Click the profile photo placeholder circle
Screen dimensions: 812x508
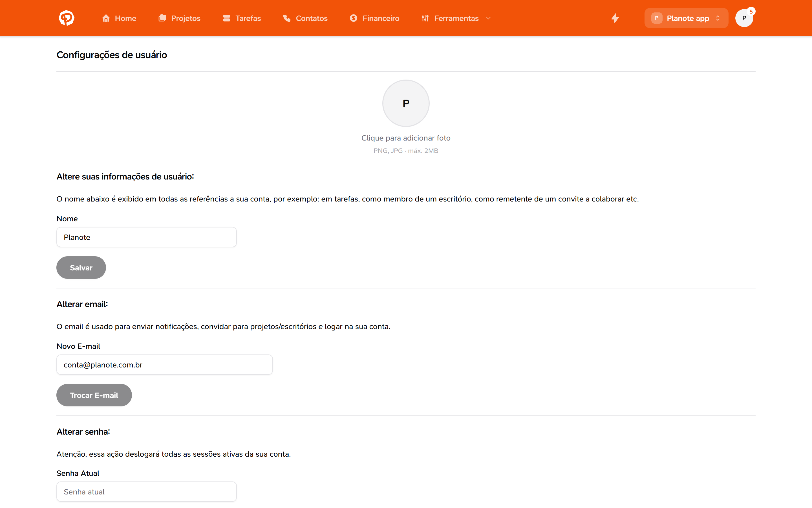point(406,103)
